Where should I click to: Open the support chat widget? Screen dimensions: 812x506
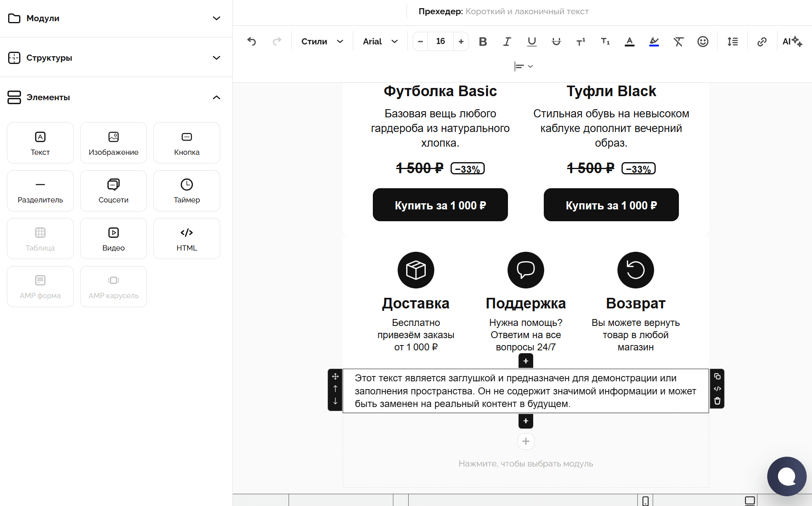pos(787,476)
